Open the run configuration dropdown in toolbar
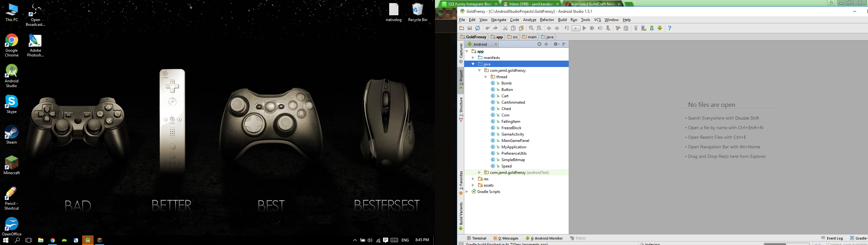This screenshot has width=868, height=245. [x=576, y=28]
